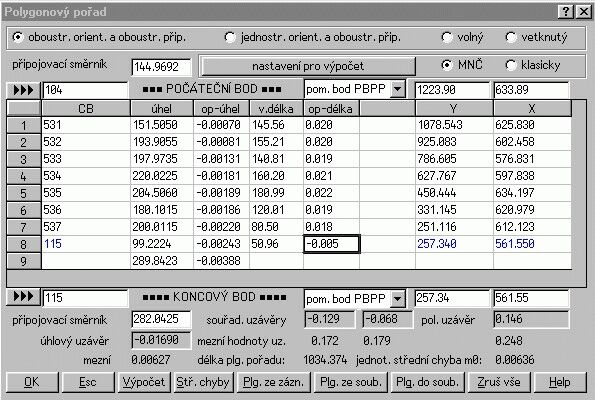Click 'Plg. ze zázn.' button
595x400 pixels.
(274, 382)
